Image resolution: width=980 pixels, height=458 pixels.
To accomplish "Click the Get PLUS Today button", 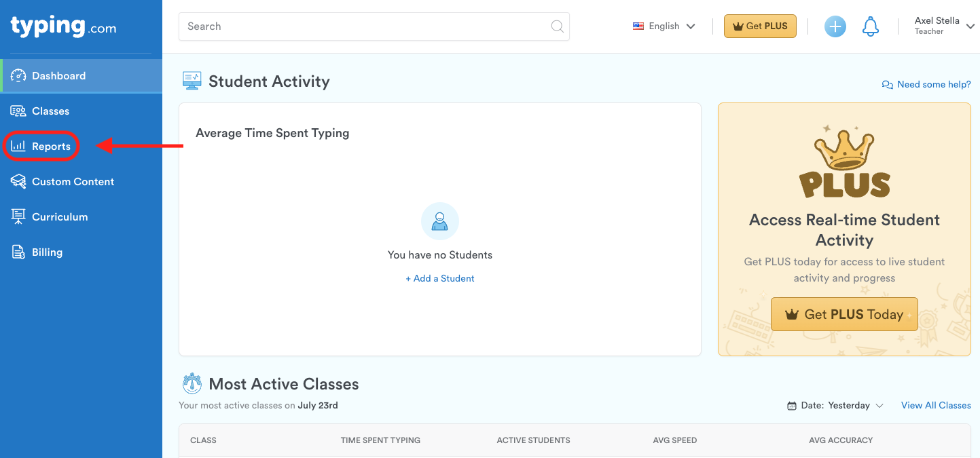I will 844,314.
